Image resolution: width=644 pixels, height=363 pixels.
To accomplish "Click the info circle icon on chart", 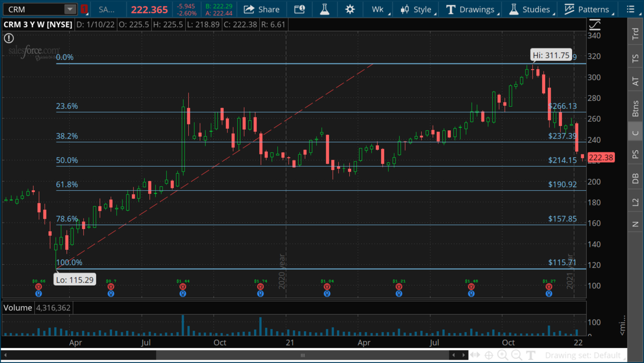I will 9,38.
